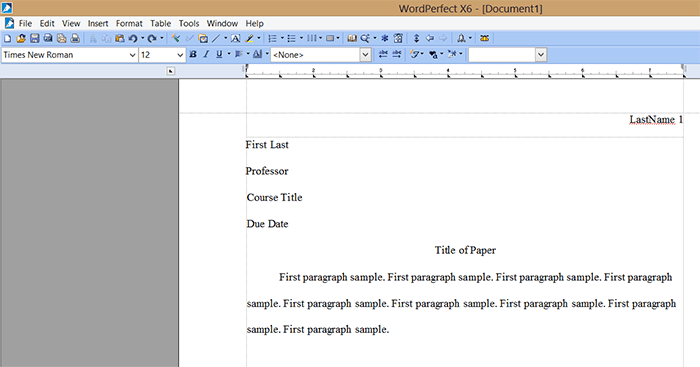
Task: Click the Open file folder icon
Action: [21, 38]
